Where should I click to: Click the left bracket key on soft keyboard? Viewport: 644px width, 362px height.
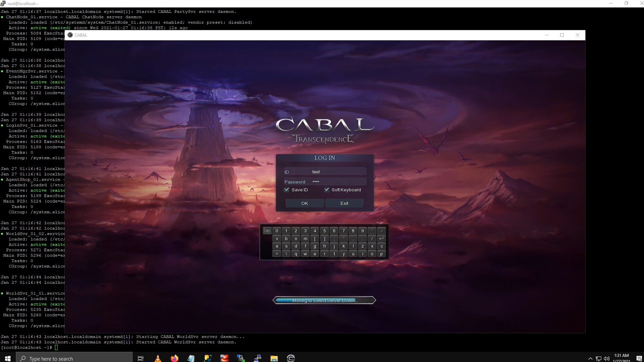pos(315,238)
